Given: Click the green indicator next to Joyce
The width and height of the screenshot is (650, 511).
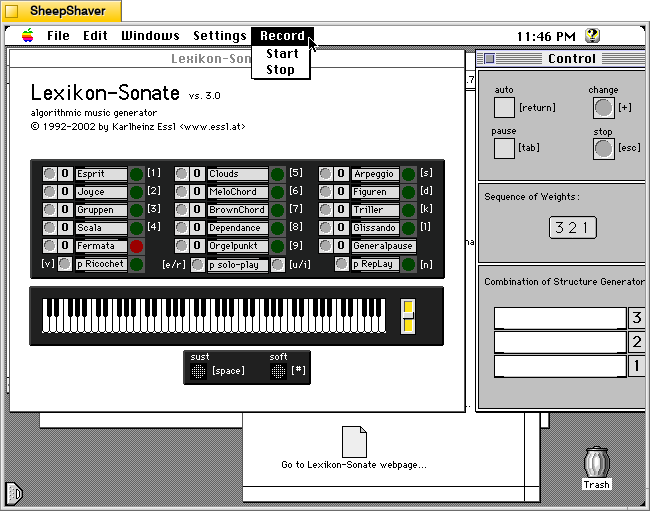Looking at the screenshot, I should tap(136, 192).
